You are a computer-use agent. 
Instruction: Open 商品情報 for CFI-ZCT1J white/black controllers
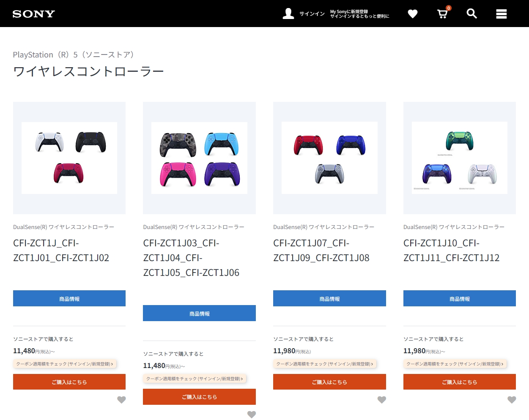coord(69,298)
